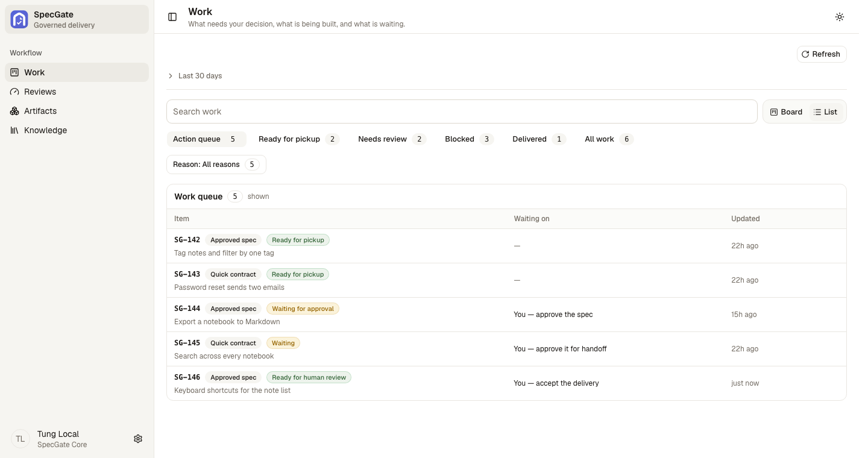
Task: Click the Item column header
Action: (181, 219)
